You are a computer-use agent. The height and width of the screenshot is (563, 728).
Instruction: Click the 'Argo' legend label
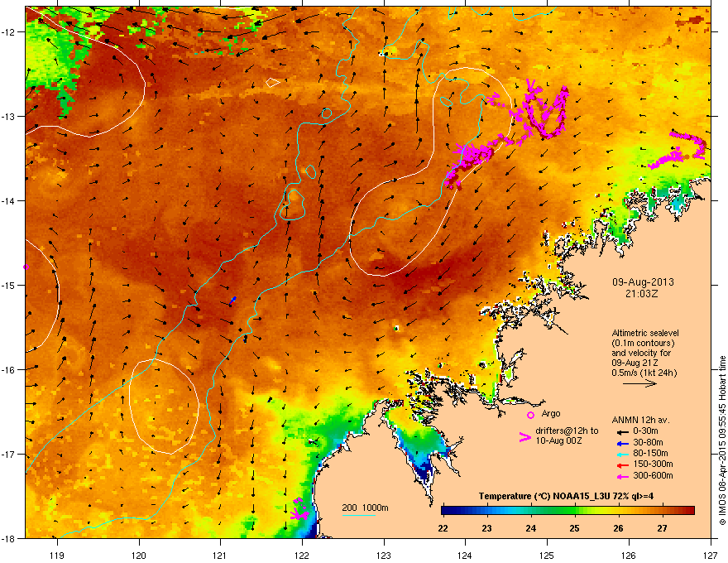point(551,413)
